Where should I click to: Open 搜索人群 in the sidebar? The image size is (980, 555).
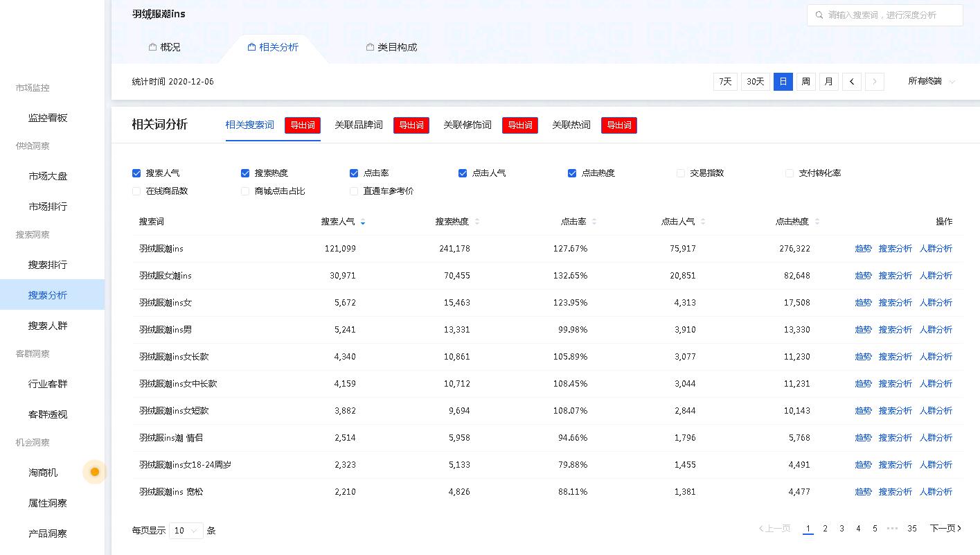click(x=48, y=326)
